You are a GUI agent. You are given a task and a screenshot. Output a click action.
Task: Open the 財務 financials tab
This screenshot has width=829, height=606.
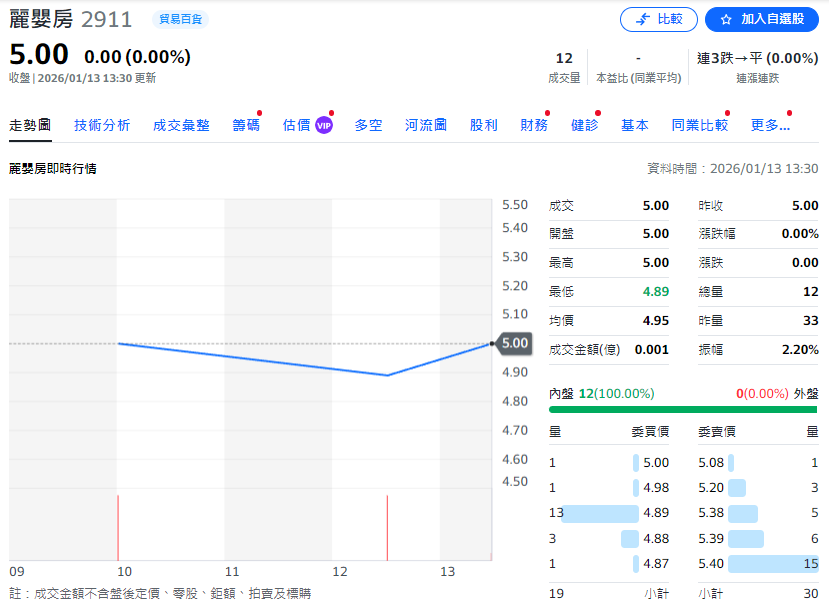(534, 125)
